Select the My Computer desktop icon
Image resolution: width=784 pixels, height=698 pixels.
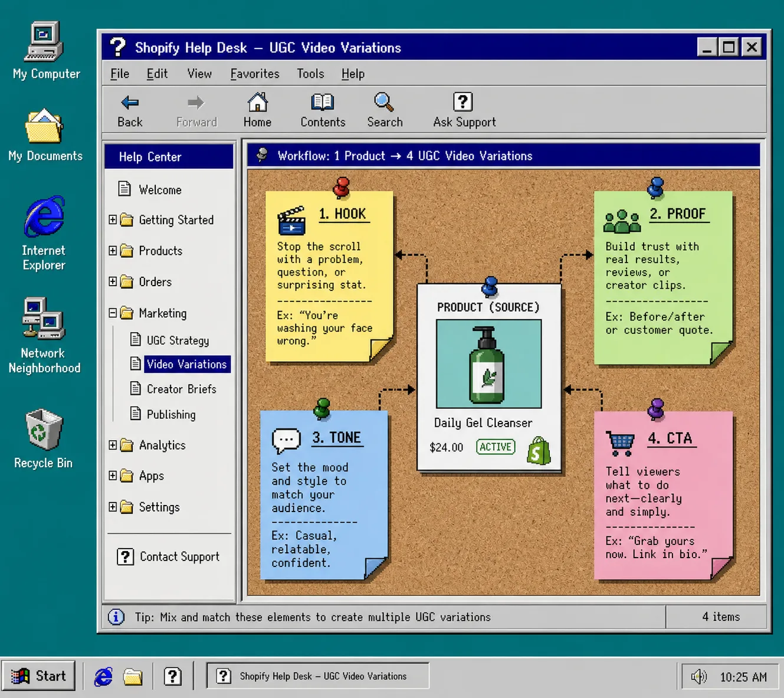pos(45,51)
